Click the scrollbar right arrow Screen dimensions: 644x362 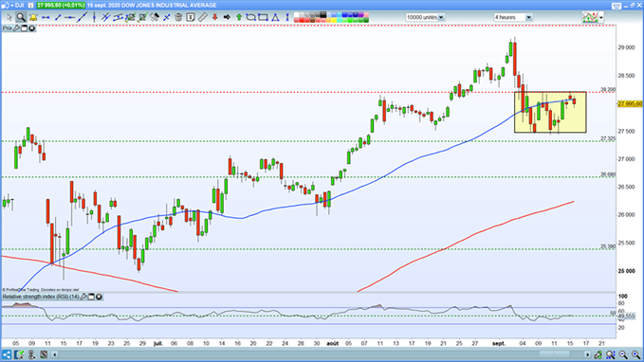tap(587, 354)
